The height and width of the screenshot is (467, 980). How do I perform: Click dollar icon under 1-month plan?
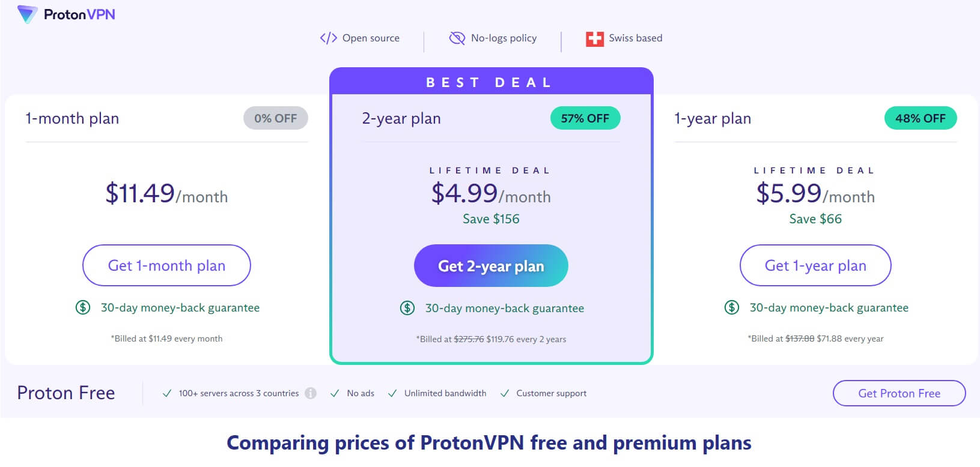click(x=83, y=307)
